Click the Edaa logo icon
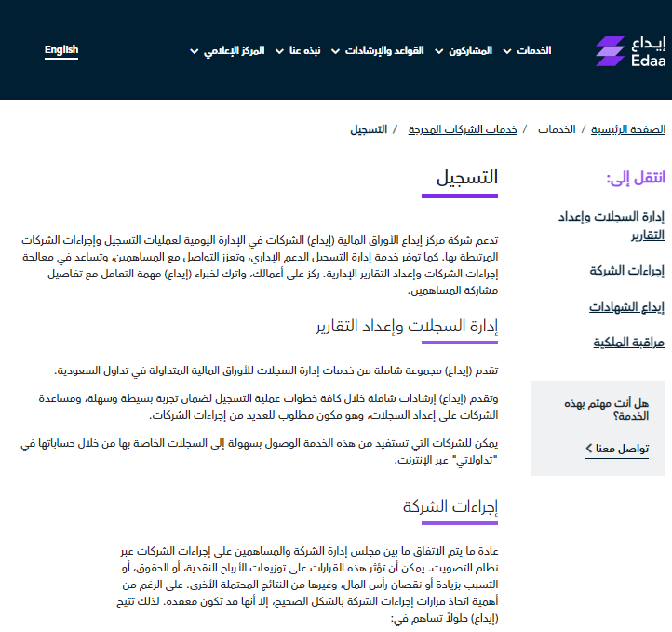Viewport: 672px width, 632px height. click(x=612, y=51)
